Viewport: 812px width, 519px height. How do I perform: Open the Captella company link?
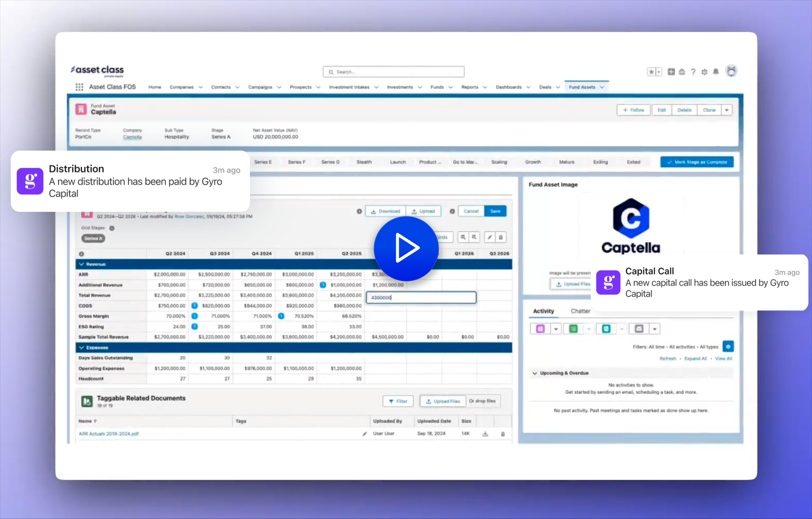tap(132, 137)
